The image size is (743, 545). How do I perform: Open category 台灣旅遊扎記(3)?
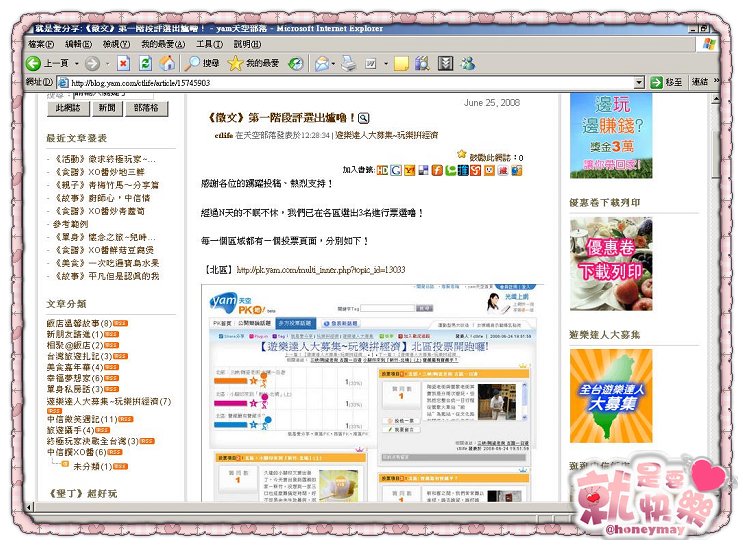(x=79, y=356)
